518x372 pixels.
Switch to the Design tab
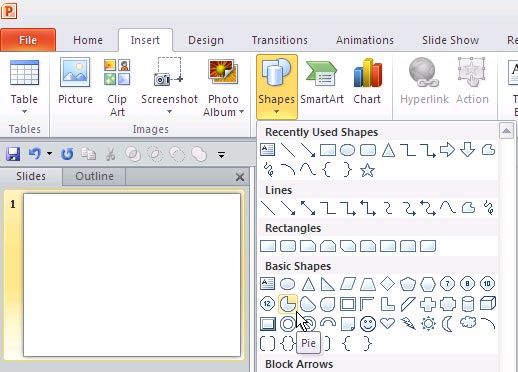pos(206,40)
